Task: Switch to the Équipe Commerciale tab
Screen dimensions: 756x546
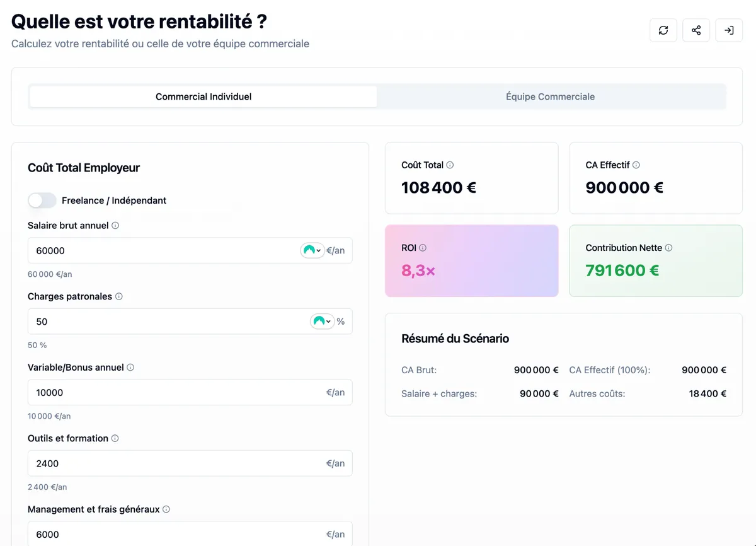Action: [x=551, y=96]
